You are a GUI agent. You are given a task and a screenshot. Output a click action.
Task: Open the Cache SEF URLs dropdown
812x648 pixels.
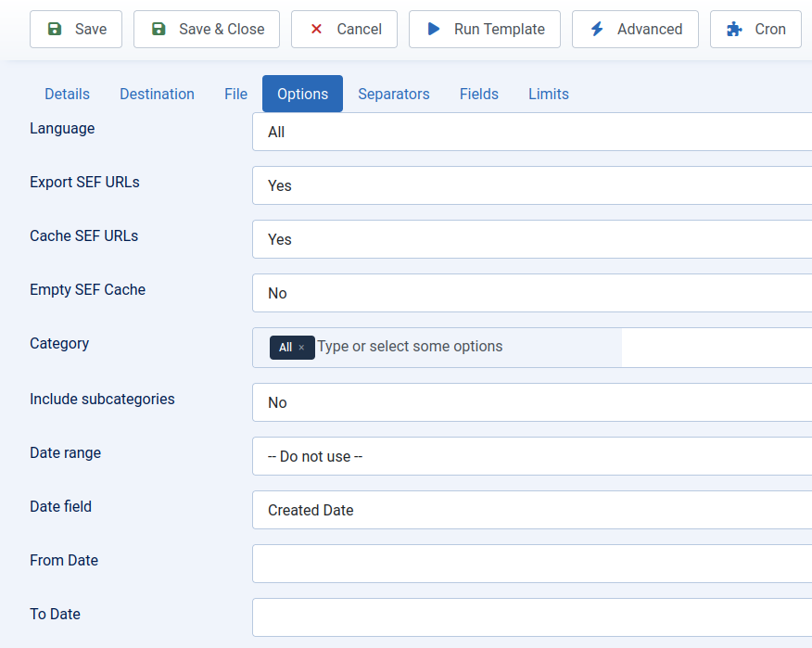tap(528, 239)
